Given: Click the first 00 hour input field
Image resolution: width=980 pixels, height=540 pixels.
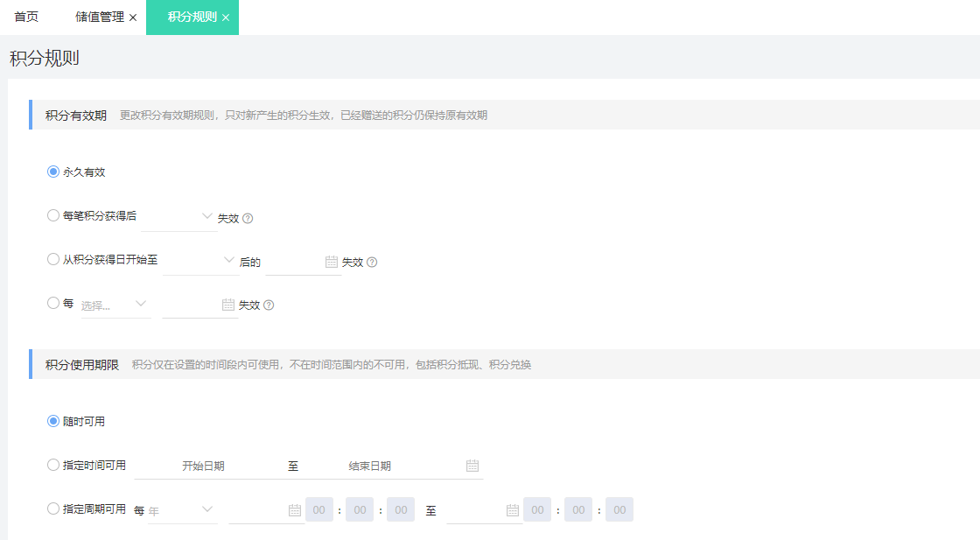Looking at the screenshot, I should click(318, 508).
